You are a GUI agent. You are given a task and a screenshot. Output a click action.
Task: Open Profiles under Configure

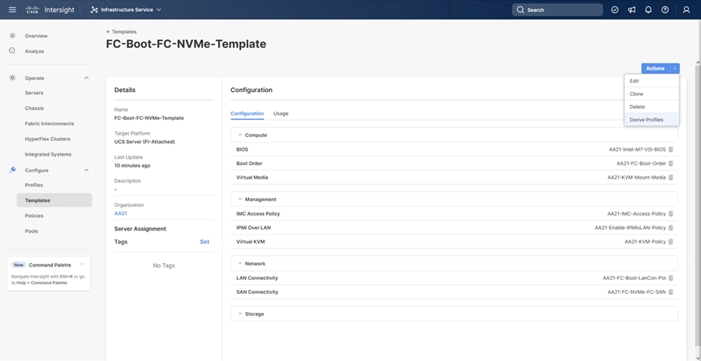pos(34,185)
